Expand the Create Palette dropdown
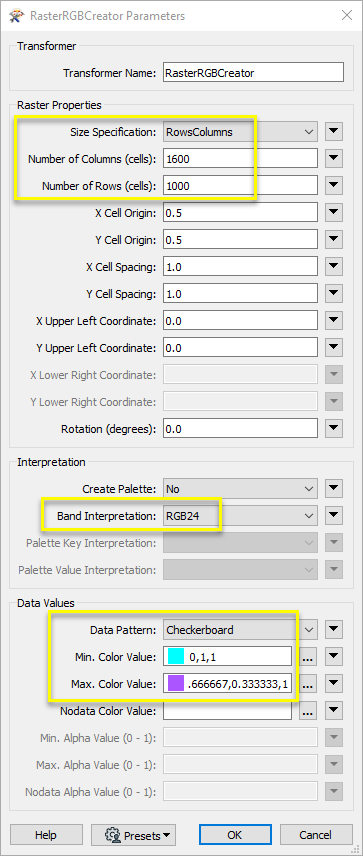This screenshot has width=363, height=856. click(241, 489)
